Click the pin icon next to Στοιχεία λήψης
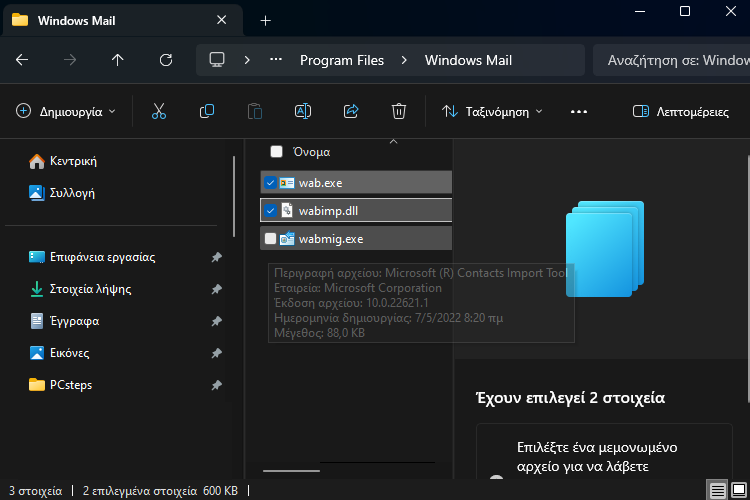Image resolution: width=750 pixels, height=500 pixels. click(x=217, y=289)
